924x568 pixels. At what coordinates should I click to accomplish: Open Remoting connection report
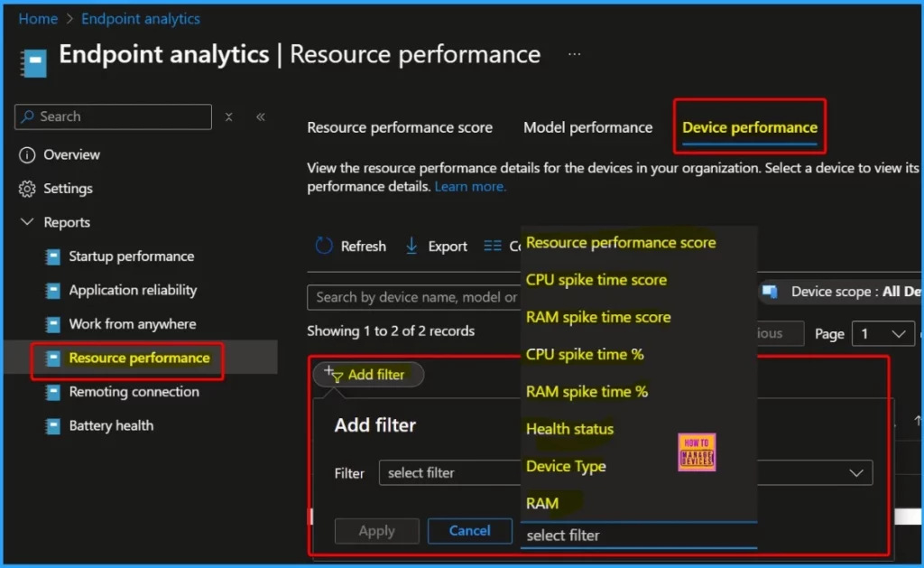point(134,392)
